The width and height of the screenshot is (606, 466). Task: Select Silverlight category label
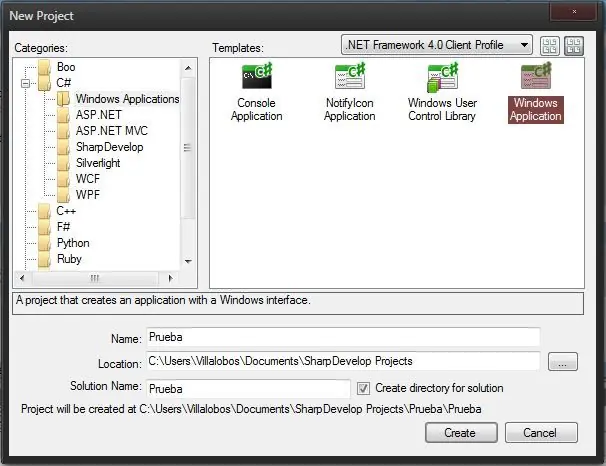98,163
